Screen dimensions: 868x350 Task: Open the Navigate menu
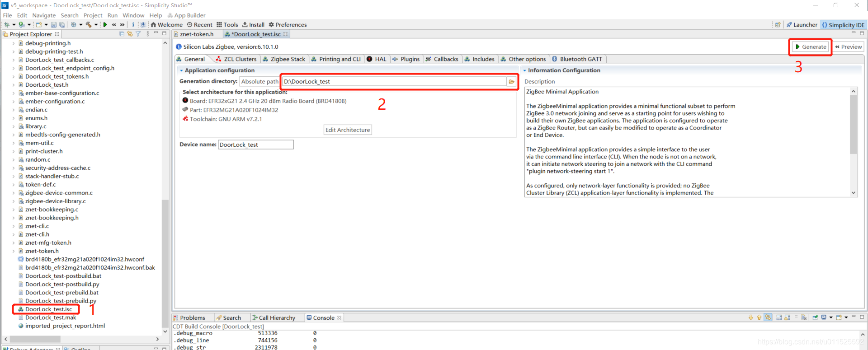pyautogui.click(x=44, y=15)
